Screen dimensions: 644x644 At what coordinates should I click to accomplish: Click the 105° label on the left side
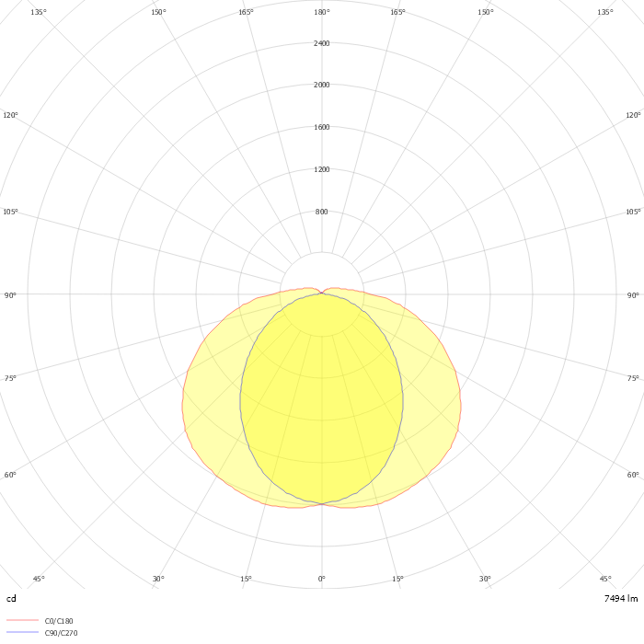tap(10, 212)
